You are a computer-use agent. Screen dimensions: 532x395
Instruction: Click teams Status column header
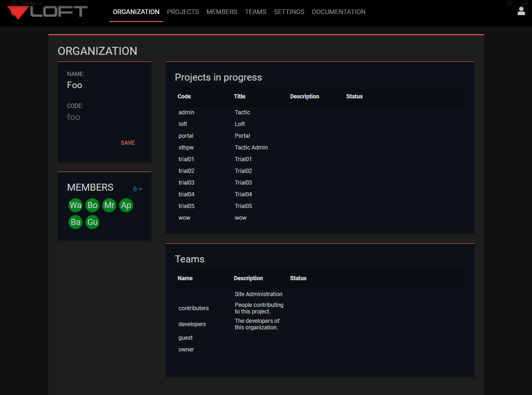[298, 278]
